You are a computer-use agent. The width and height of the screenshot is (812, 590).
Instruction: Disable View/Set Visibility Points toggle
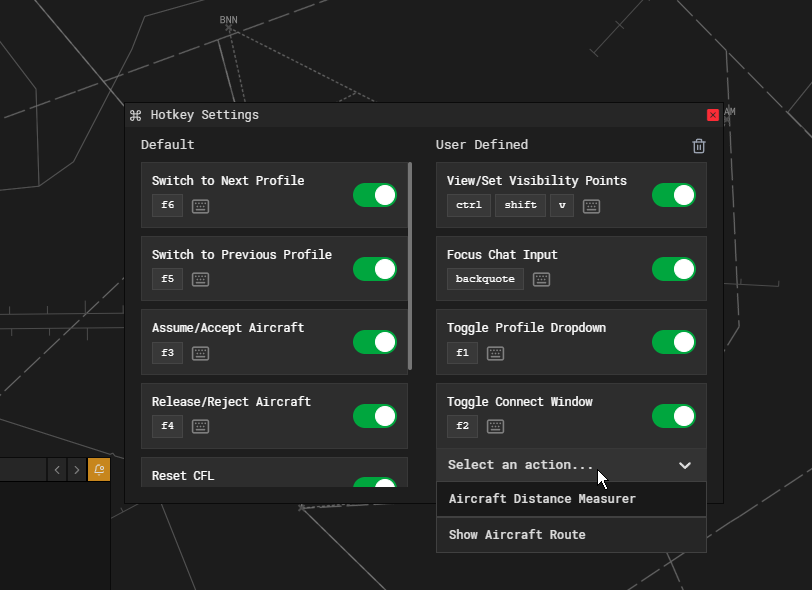click(673, 195)
